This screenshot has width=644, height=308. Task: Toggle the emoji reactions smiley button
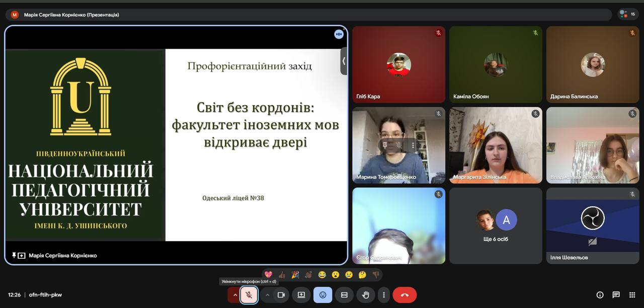[323, 295]
